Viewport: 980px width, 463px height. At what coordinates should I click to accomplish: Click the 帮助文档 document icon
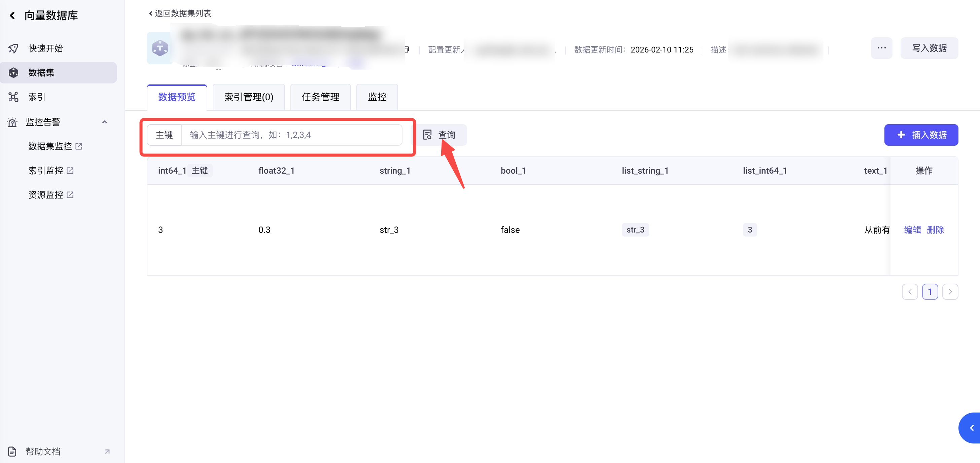pyautogui.click(x=12, y=451)
